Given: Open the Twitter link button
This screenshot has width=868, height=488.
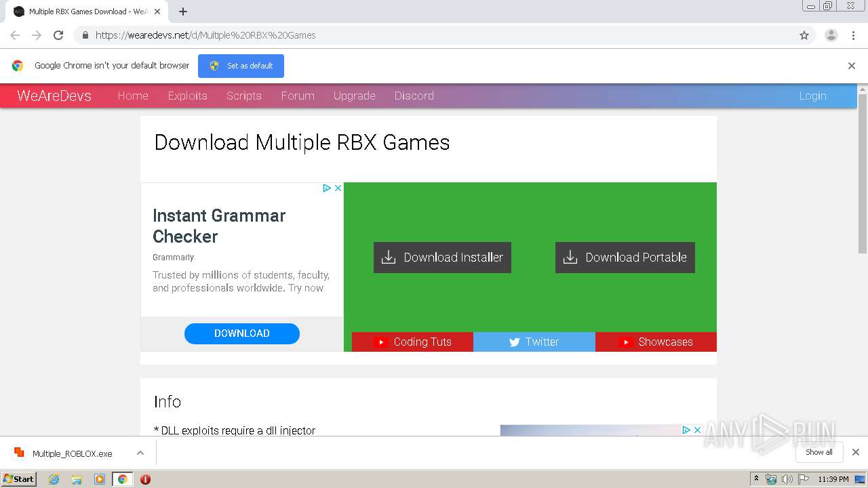Looking at the screenshot, I should [534, 342].
